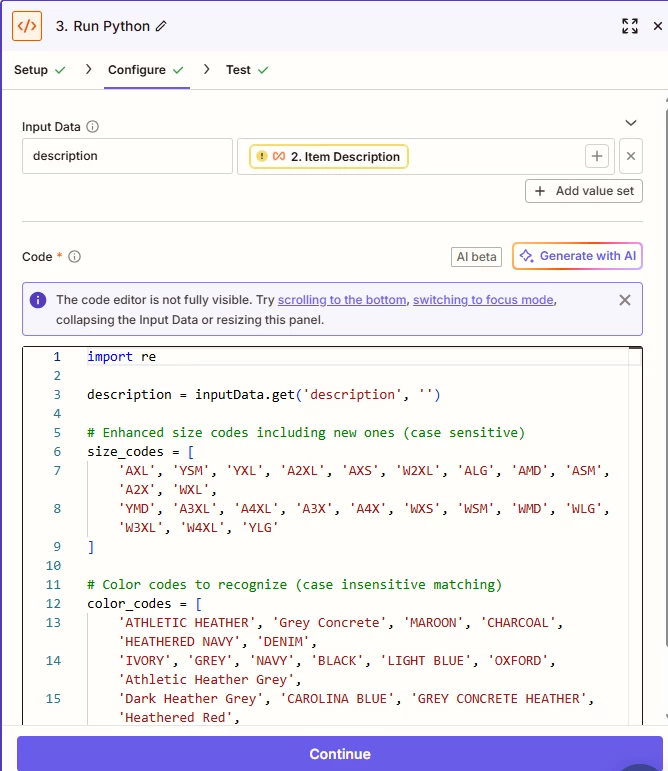Follow the scrolling to the bottom link
This screenshot has width=668, height=771.
click(x=342, y=300)
